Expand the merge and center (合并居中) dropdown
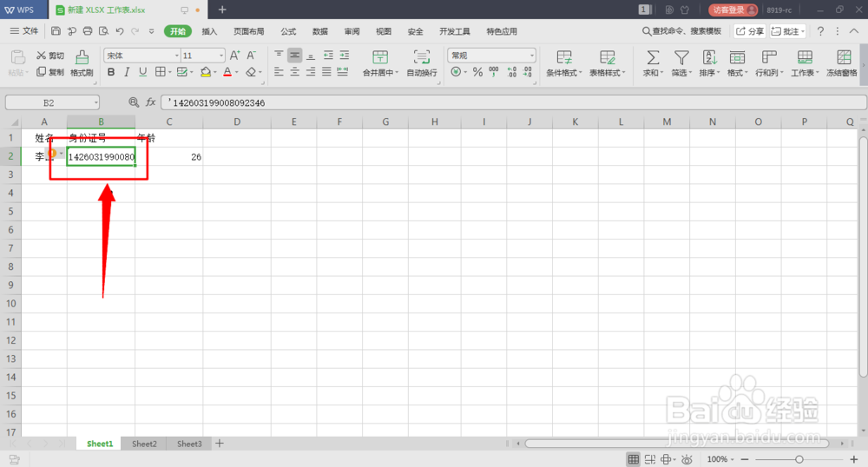This screenshot has height=467, width=868. 397,73
